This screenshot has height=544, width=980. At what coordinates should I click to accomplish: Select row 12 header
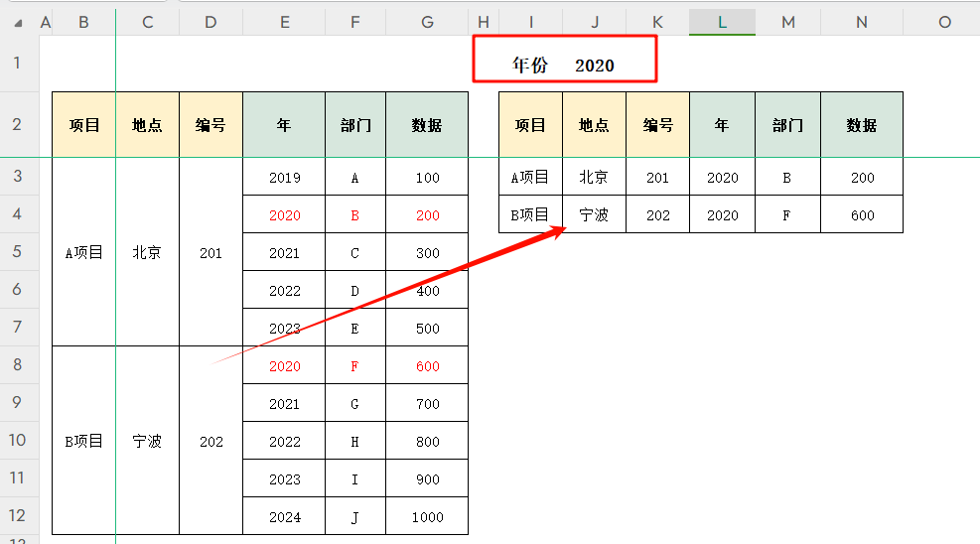coord(19,515)
